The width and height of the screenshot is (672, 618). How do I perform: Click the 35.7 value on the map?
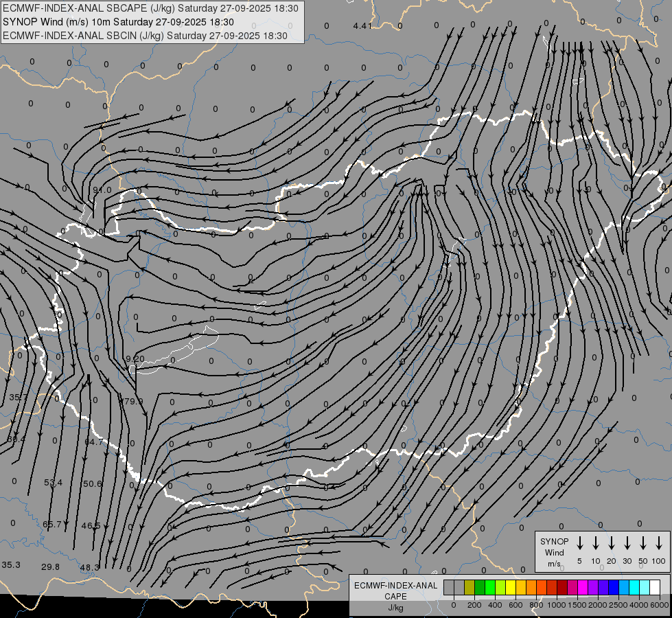(18, 398)
